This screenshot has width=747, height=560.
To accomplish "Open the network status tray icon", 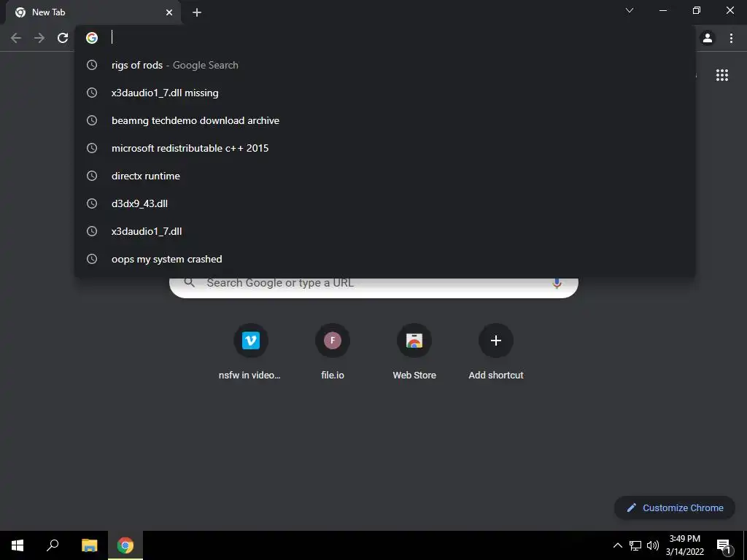I will coord(635,545).
